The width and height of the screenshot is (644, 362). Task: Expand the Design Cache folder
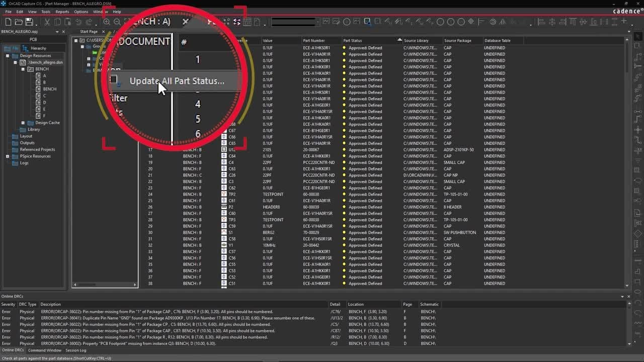(23, 123)
